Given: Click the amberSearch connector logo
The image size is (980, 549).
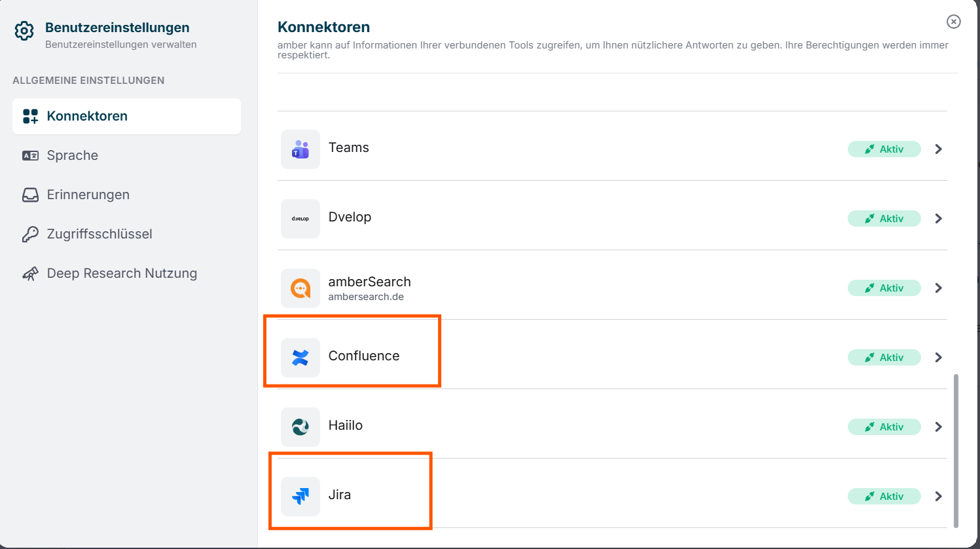Looking at the screenshot, I should point(300,288).
